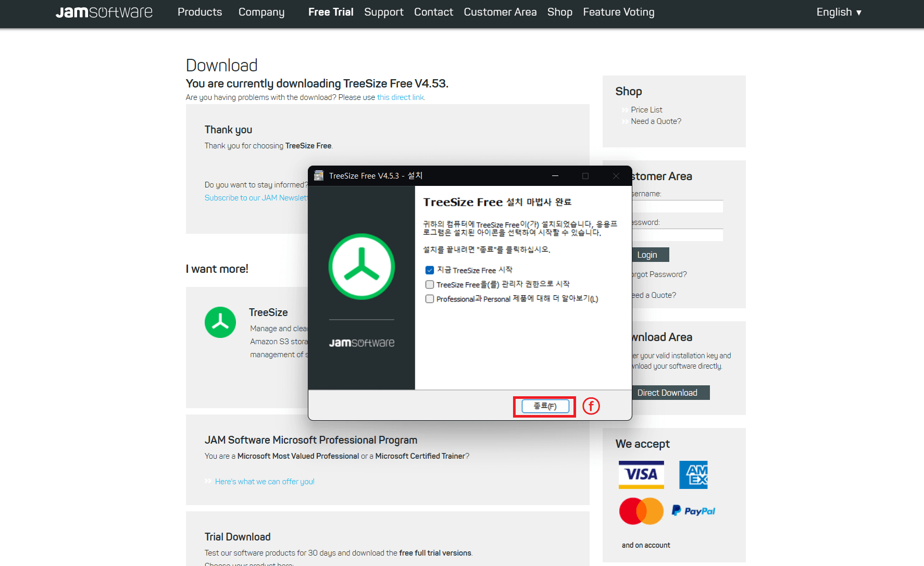The width and height of the screenshot is (924, 566).
Task: Close the TreeSize Free setup window
Action: coord(616,176)
